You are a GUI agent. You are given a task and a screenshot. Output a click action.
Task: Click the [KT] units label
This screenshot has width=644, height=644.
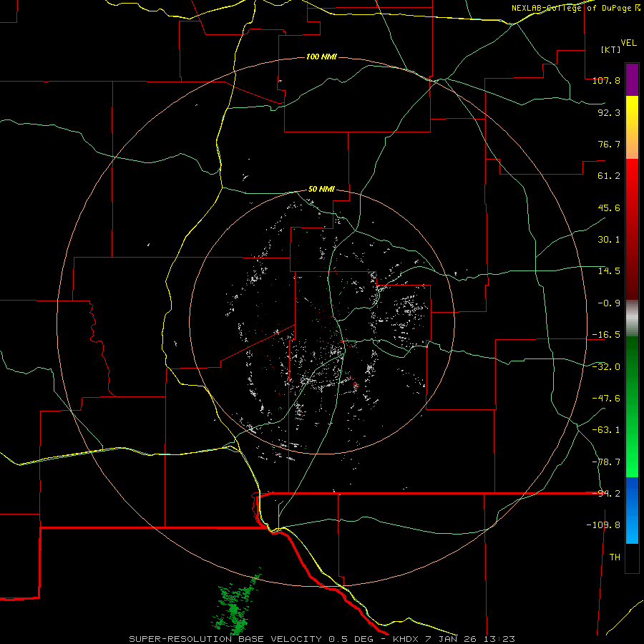(x=611, y=49)
